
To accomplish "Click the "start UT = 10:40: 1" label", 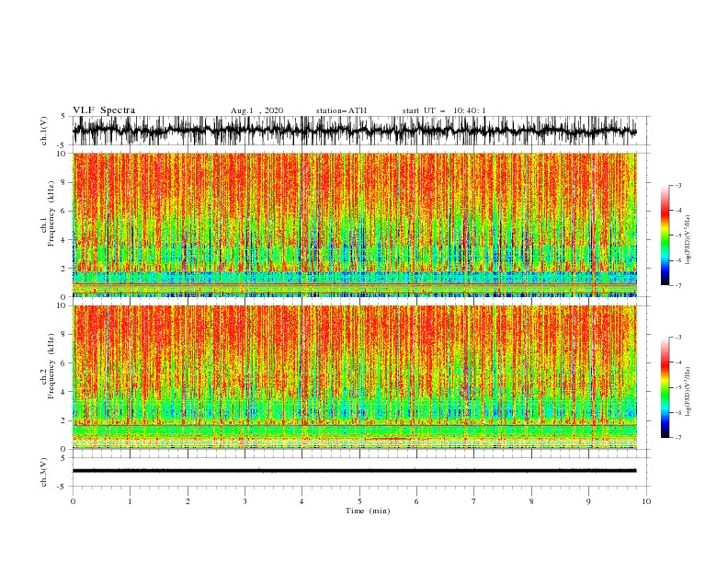I will click(x=444, y=110).
